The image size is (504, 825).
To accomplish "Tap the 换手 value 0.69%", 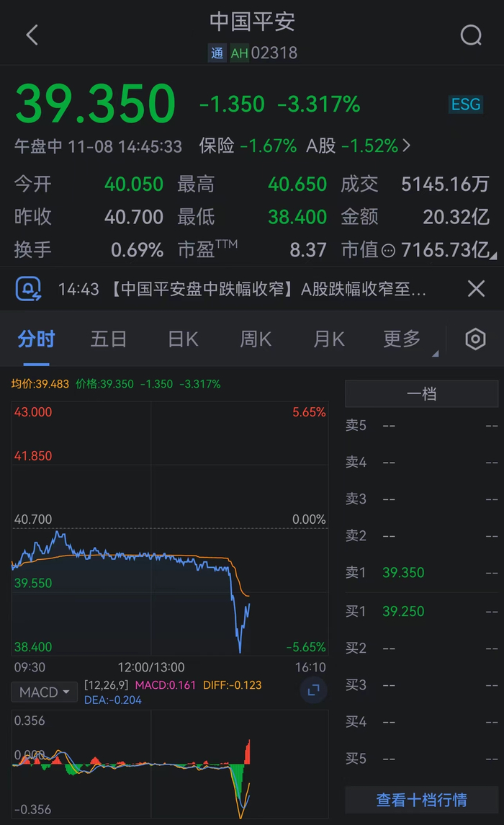I will [137, 250].
